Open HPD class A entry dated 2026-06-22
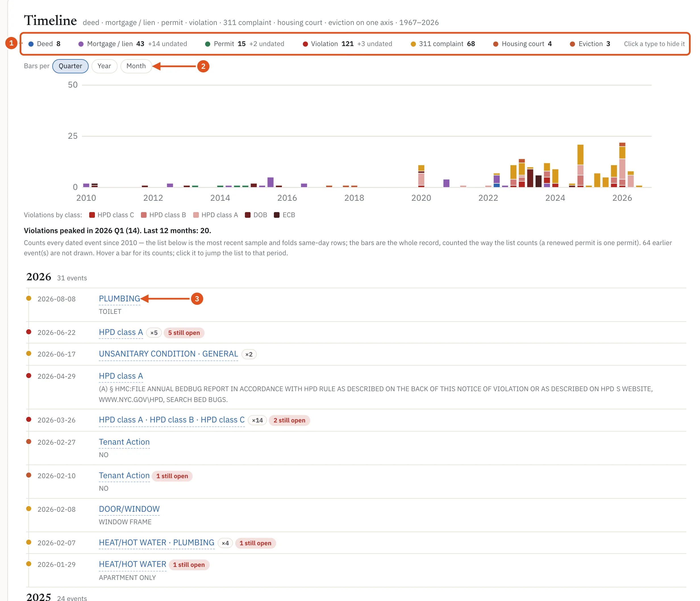700x601 pixels. [x=121, y=332]
